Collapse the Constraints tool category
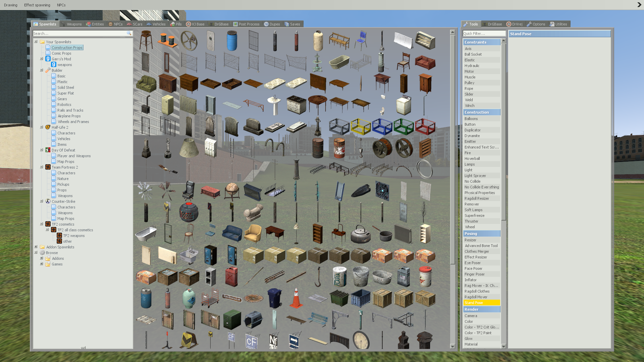The height and width of the screenshot is (362, 644). click(482, 42)
